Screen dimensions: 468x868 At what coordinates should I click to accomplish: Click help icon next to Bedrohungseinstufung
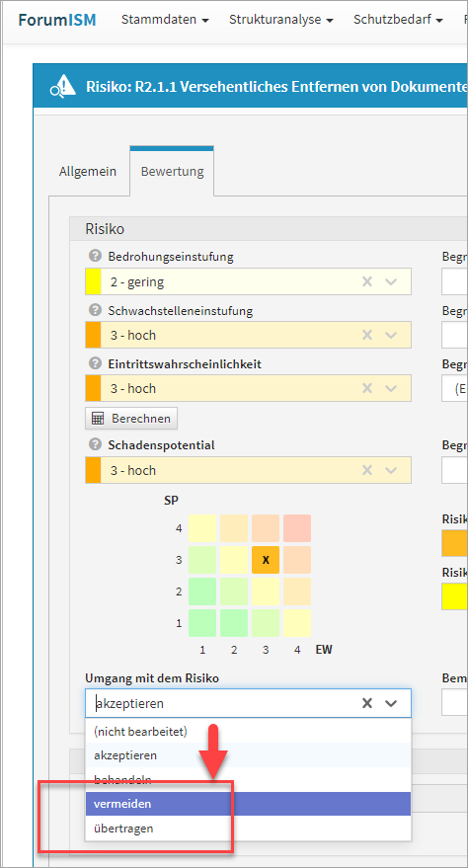click(x=95, y=257)
